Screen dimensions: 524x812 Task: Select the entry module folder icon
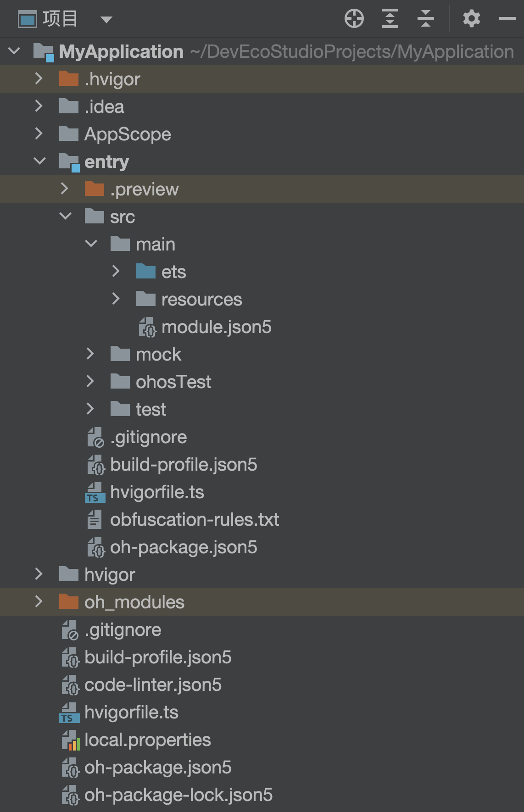(x=70, y=162)
